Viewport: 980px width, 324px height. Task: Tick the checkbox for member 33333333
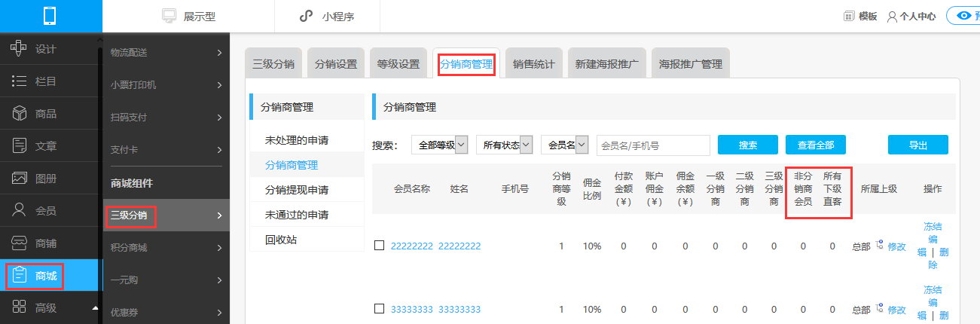(380, 308)
